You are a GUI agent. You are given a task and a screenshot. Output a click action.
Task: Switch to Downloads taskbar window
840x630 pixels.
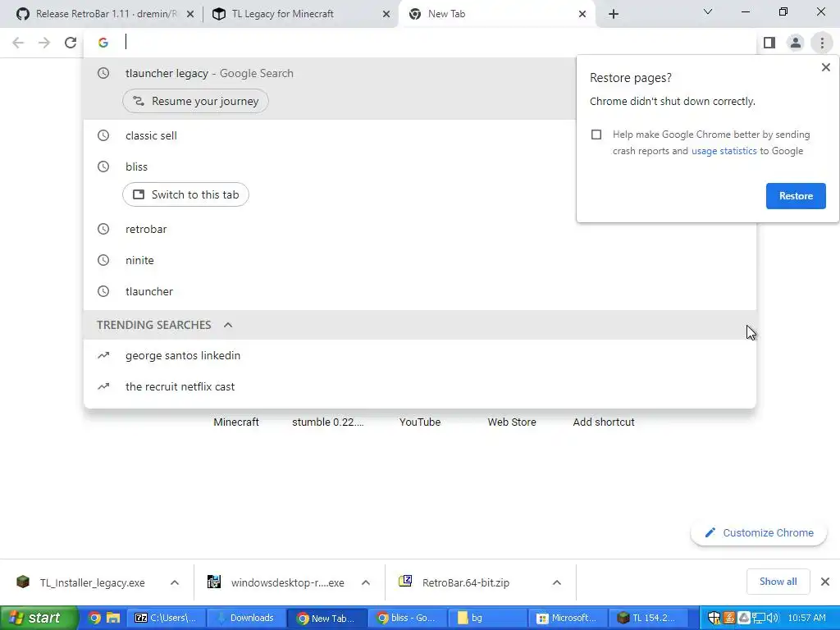(x=245, y=619)
